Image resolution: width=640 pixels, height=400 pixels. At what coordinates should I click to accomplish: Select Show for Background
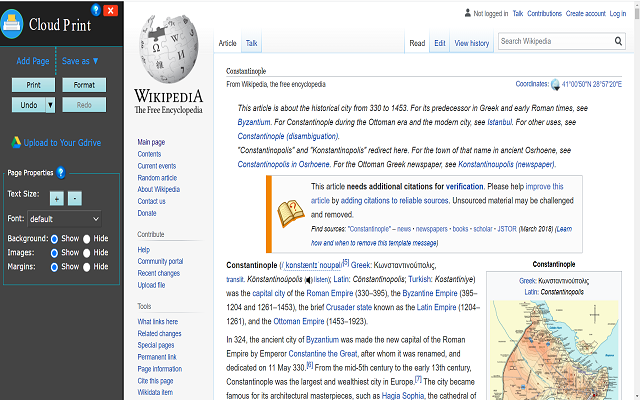54,239
